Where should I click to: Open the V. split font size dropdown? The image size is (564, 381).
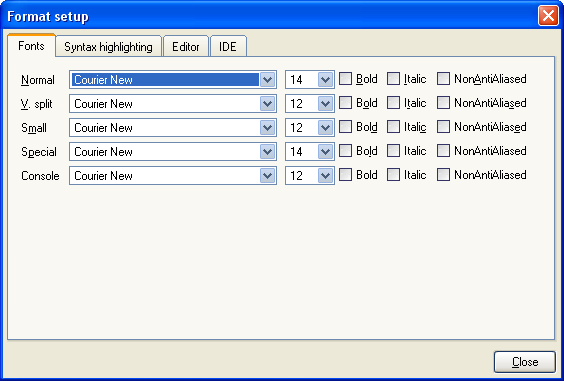325,104
